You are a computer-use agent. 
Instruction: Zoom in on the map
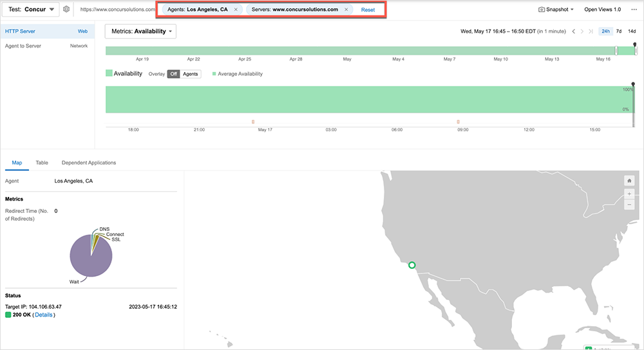tap(629, 194)
